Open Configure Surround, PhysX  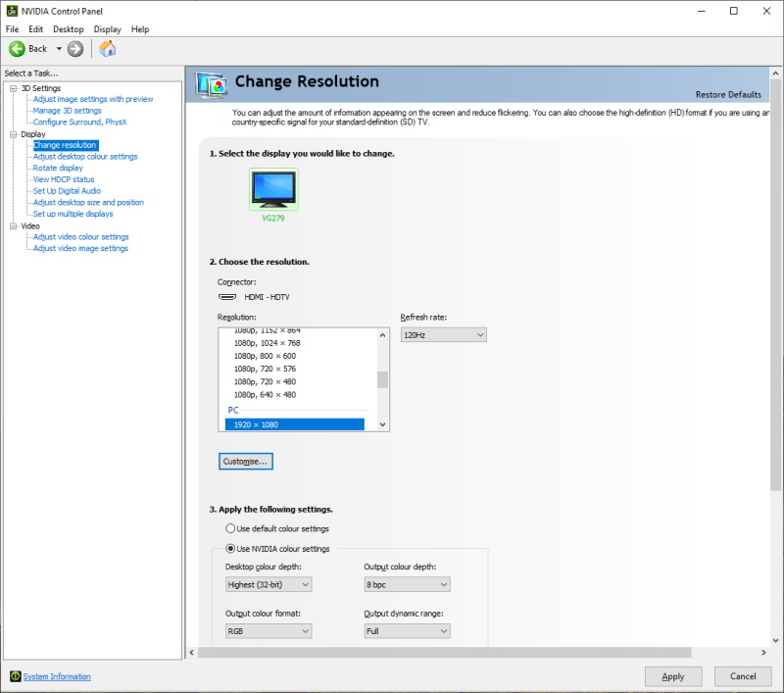pos(79,122)
